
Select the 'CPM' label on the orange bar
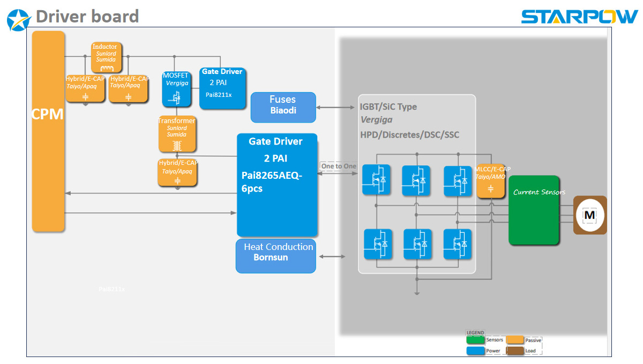[x=48, y=115]
